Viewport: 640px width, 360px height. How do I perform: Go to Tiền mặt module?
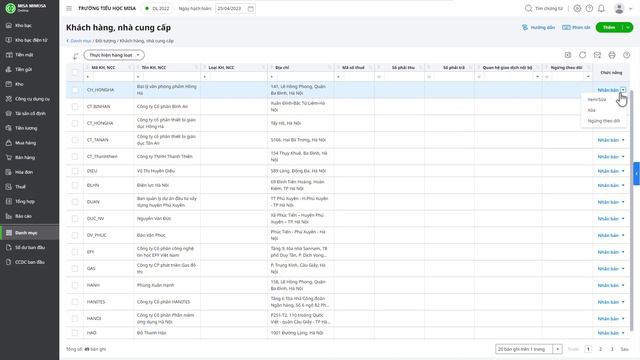click(24, 55)
